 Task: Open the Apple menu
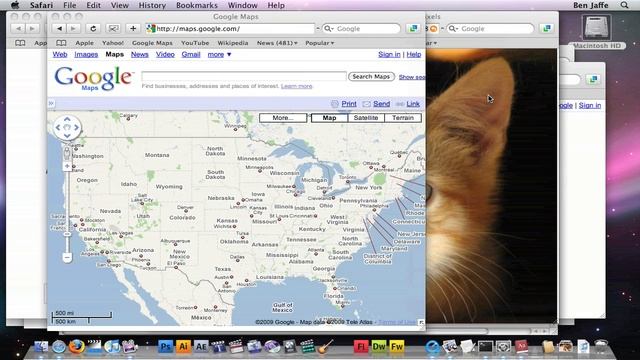(x=15, y=5)
